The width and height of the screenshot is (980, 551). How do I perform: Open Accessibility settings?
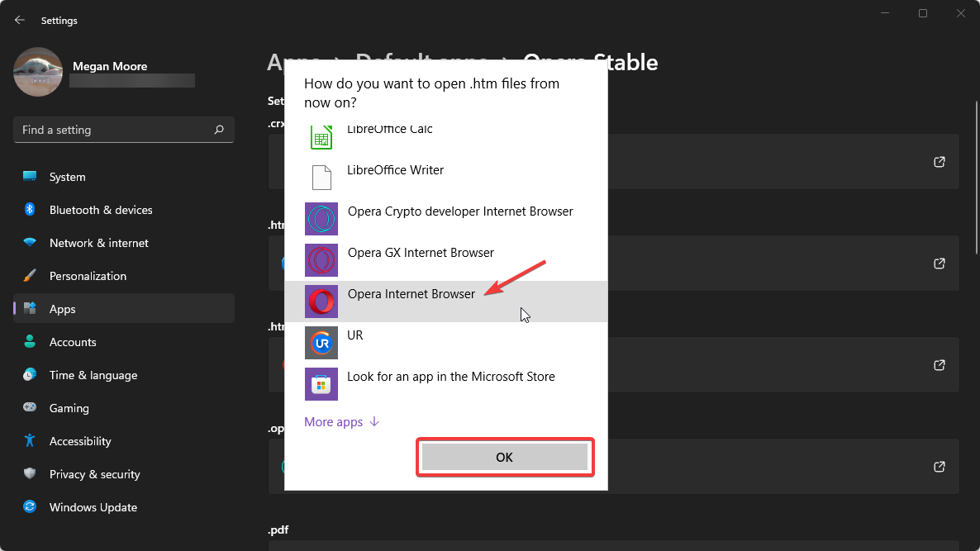point(124,442)
